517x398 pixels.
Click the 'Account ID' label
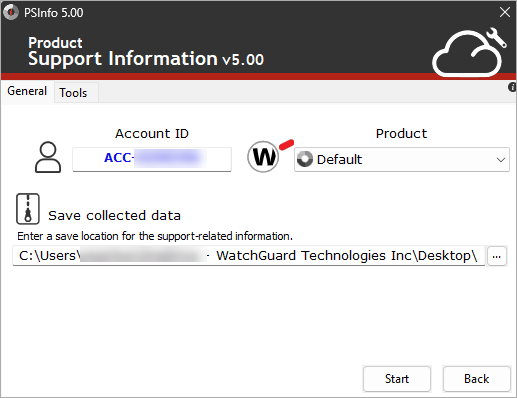(152, 134)
